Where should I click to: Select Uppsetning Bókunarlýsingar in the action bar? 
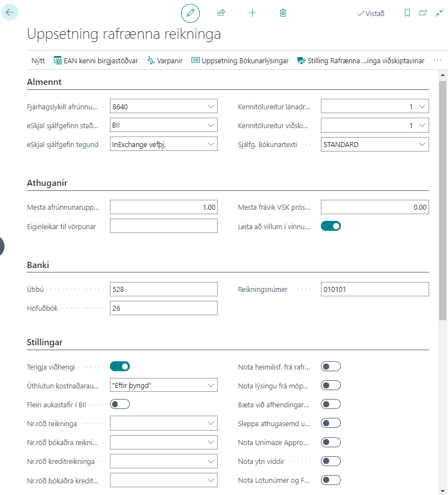click(240, 61)
